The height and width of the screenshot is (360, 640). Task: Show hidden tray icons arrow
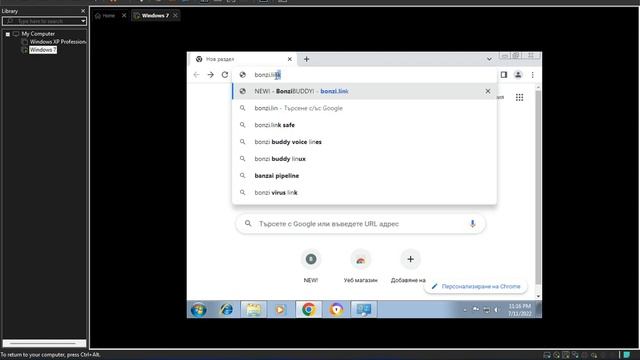[x=465, y=310]
